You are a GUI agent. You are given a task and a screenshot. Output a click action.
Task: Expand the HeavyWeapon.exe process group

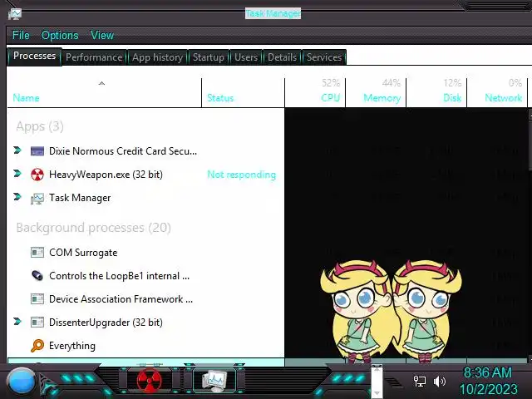17,174
